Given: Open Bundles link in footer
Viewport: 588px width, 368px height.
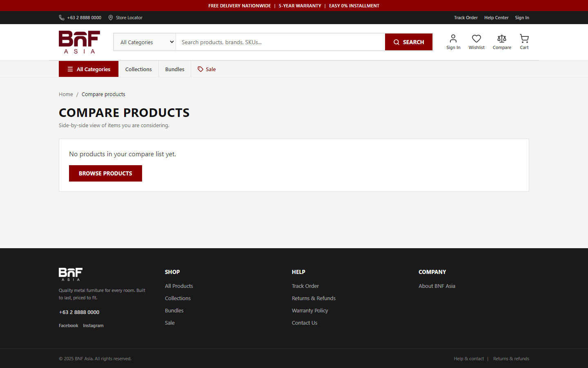Looking at the screenshot, I should pyautogui.click(x=174, y=310).
